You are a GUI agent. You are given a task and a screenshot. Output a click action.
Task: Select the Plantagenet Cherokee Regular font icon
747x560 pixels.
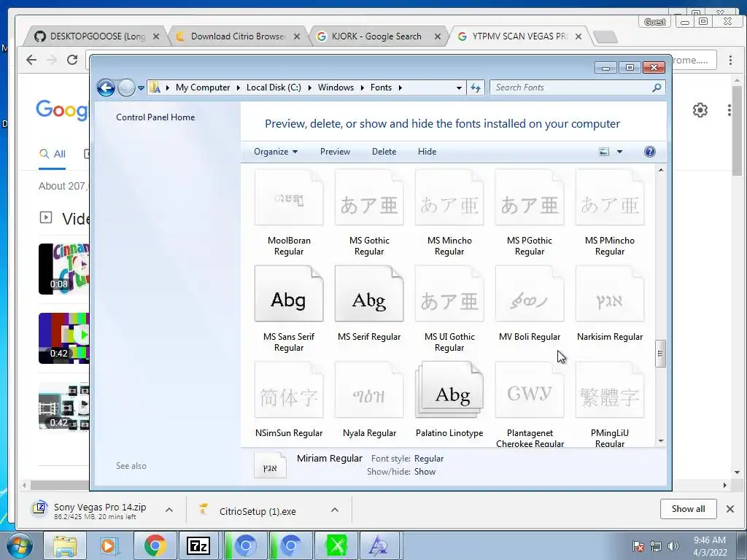pyautogui.click(x=530, y=390)
